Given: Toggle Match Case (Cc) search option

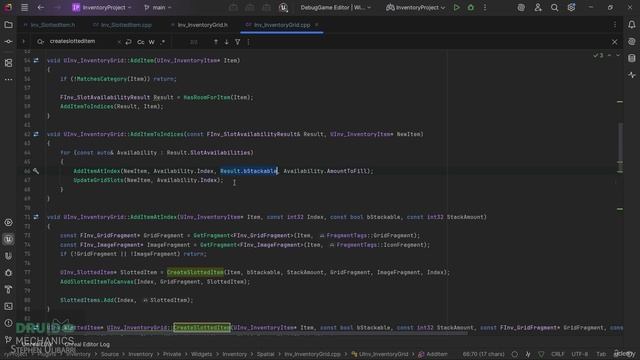Looking at the screenshot, I should 141,42.
